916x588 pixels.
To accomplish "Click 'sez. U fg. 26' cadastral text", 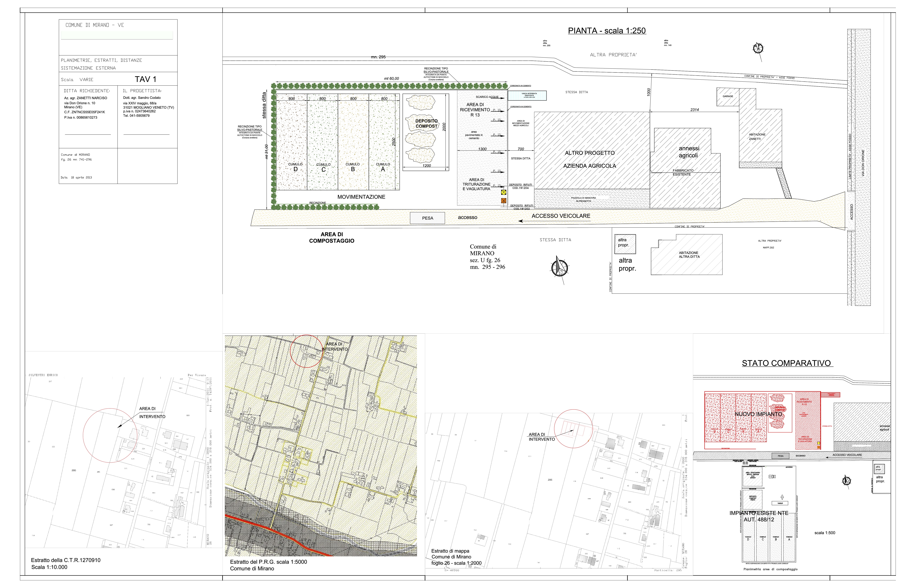I will click(485, 260).
